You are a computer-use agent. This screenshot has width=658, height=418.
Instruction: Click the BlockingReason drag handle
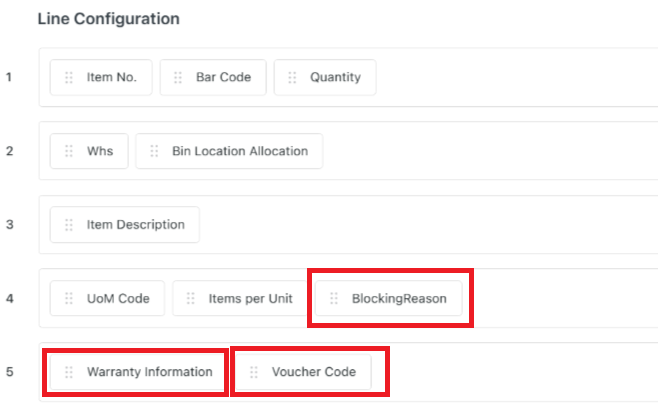[x=334, y=299]
